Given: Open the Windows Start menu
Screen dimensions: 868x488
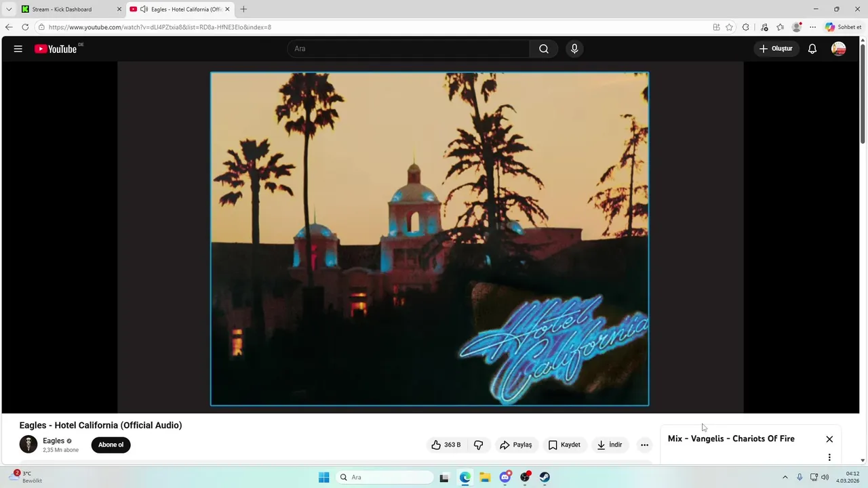Looking at the screenshot, I should click(324, 477).
